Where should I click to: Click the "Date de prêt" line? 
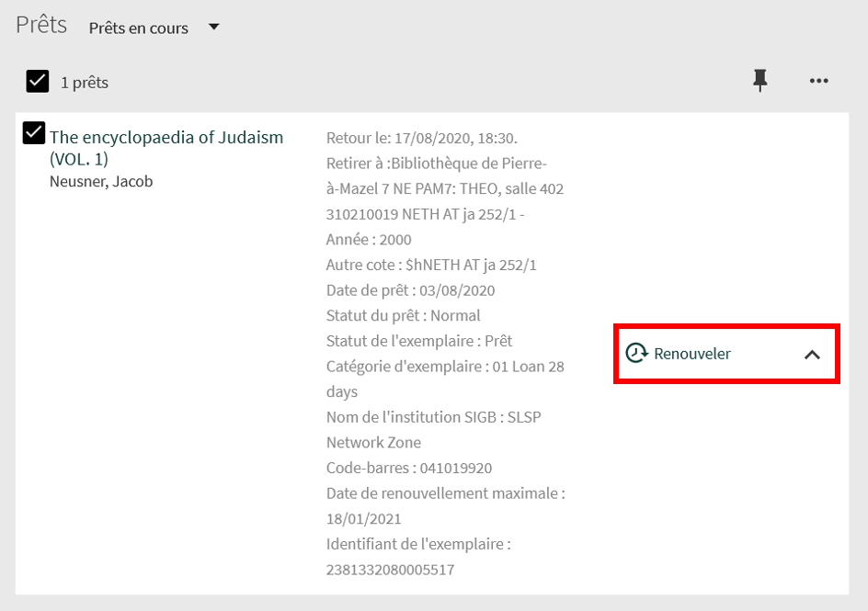[x=410, y=290]
